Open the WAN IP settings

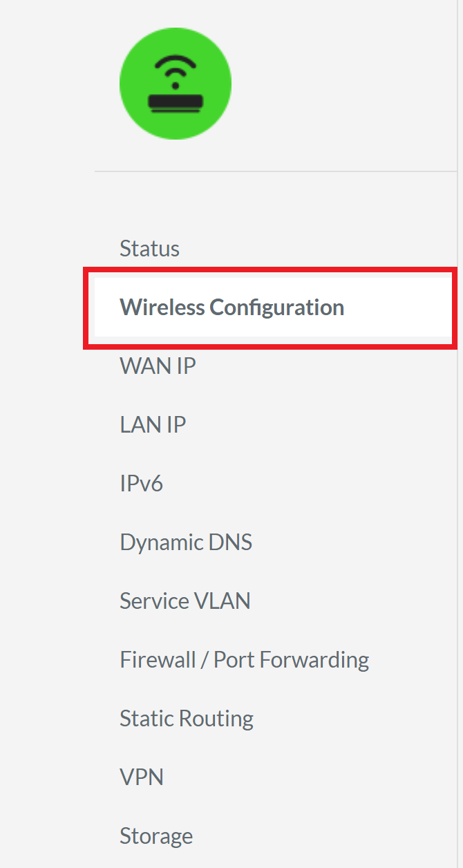click(157, 366)
